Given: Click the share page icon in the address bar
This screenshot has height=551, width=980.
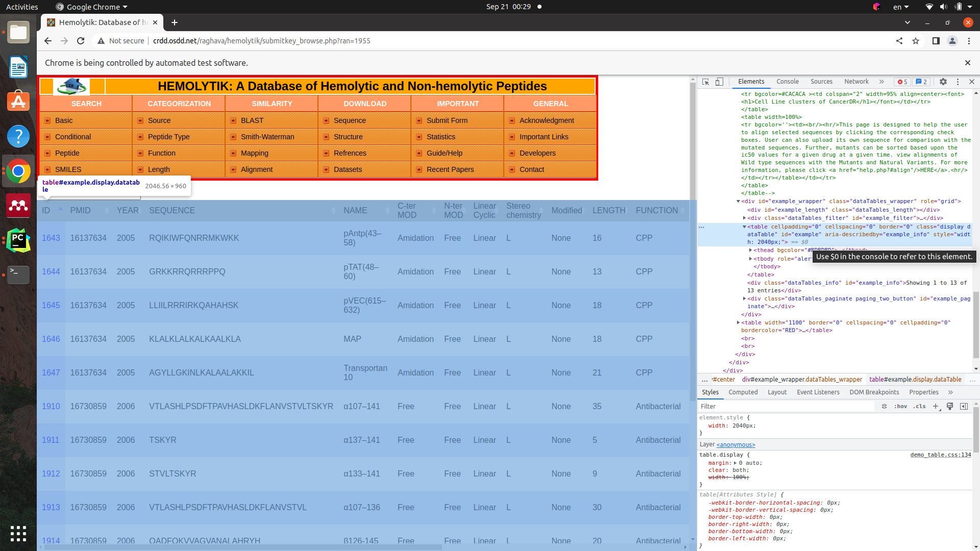Looking at the screenshot, I should [899, 41].
